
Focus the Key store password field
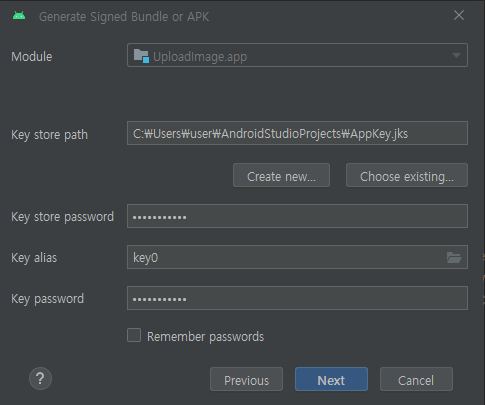[x=297, y=216]
